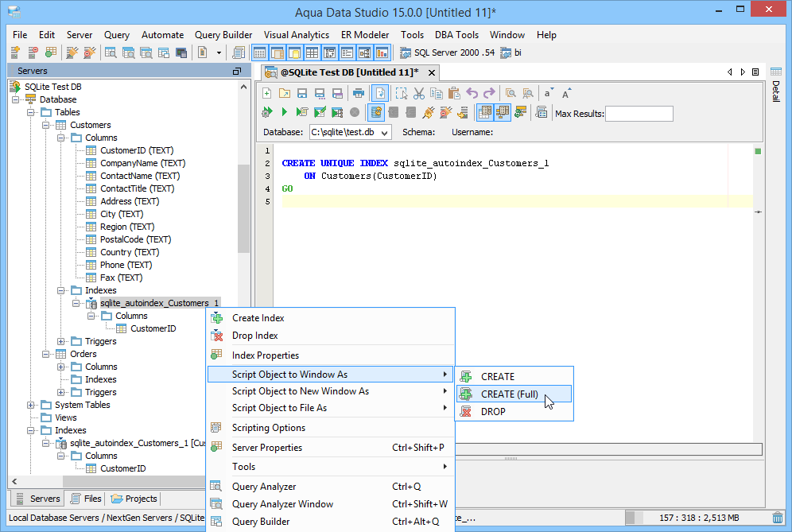Viewport: 792px width, 532px height.
Task: Toggle the auto-commit database icon
Action: (376, 112)
